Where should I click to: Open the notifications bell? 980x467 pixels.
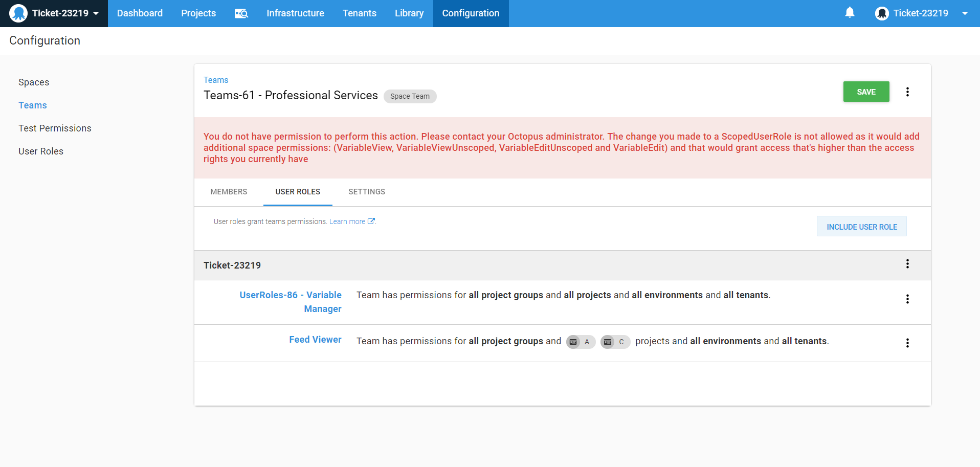[x=849, y=13]
